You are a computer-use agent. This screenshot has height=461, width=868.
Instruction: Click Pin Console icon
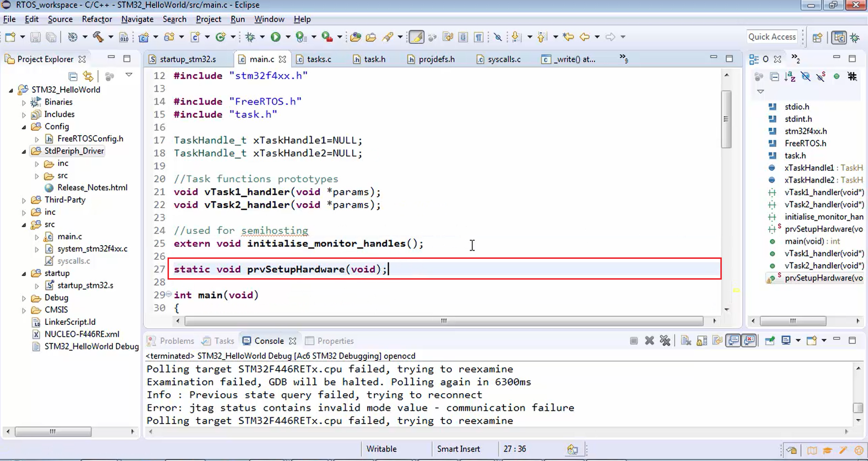point(770,341)
